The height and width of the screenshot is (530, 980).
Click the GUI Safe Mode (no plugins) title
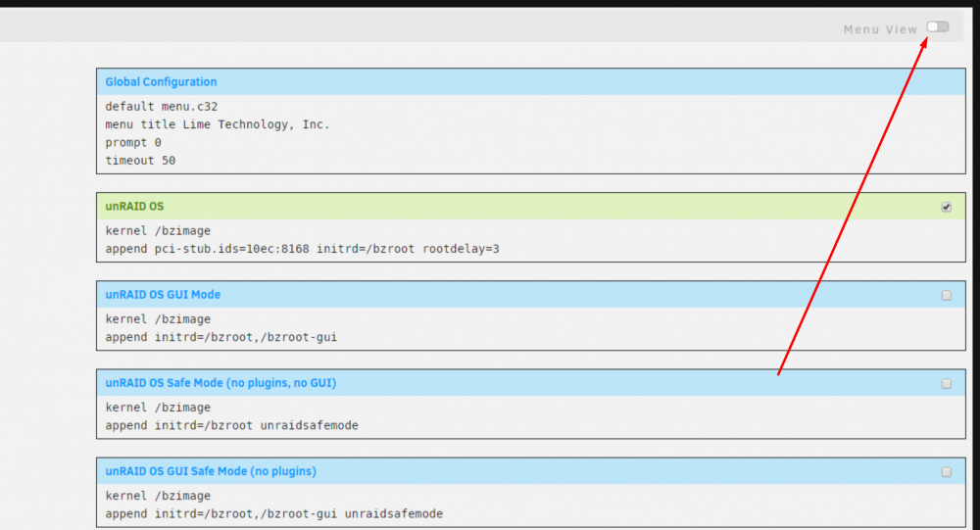[x=211, y=471]
